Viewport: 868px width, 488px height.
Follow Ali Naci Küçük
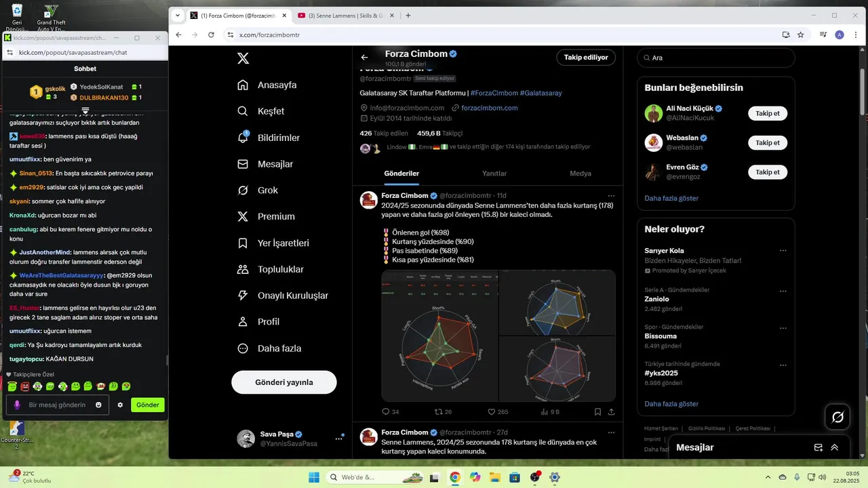coord(768,113)
